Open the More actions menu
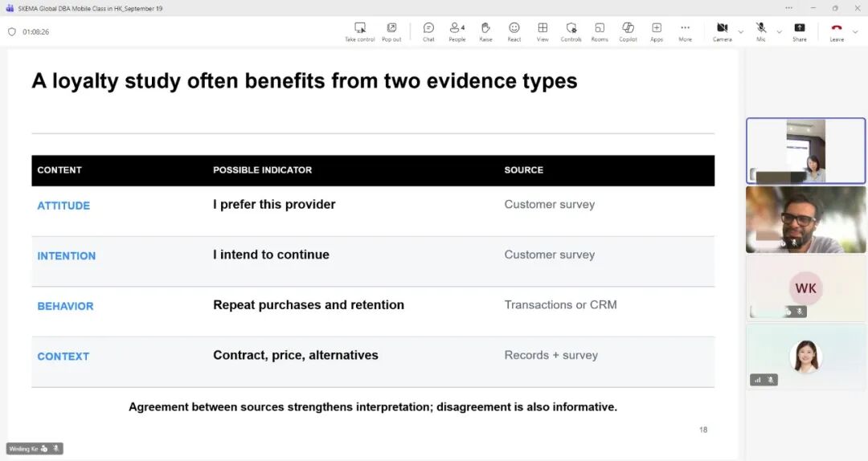 [685, 31]
